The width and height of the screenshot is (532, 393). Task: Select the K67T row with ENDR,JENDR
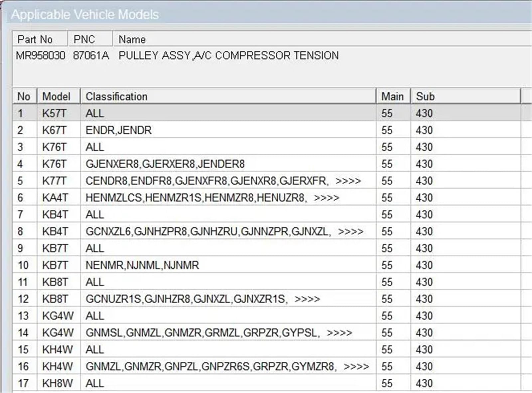[266, 130]
